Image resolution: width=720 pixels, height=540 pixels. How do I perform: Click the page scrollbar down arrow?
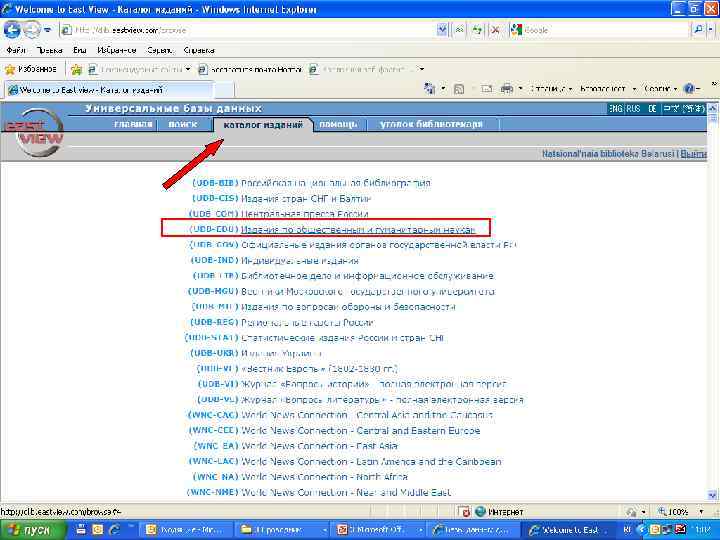[712, 495]
